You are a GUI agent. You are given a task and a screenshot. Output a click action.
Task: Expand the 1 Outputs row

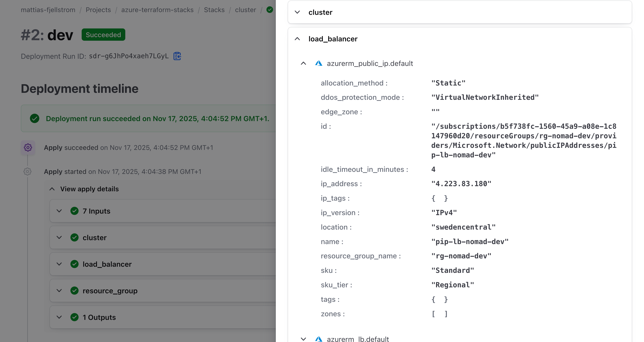click(59, 317)
